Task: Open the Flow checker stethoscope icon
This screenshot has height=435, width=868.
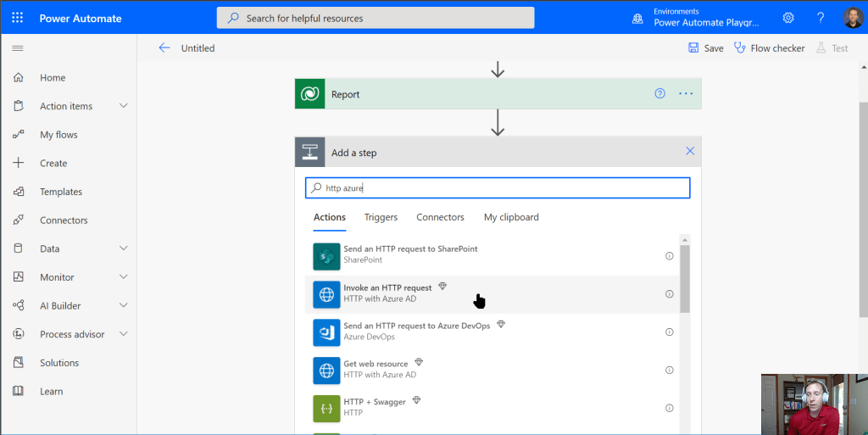Action: coord(739,47)
